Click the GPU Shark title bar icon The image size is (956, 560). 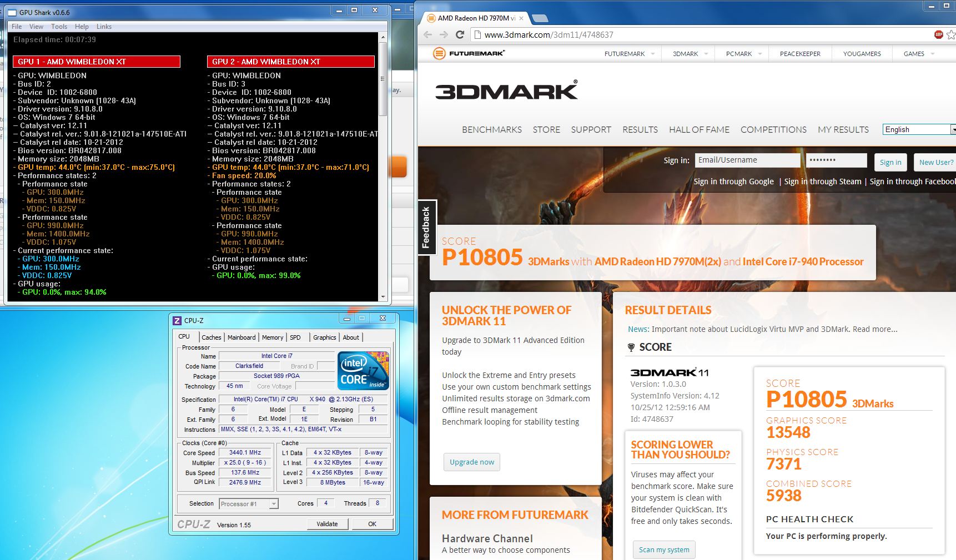pyautogui.click(x=12, y=12)
